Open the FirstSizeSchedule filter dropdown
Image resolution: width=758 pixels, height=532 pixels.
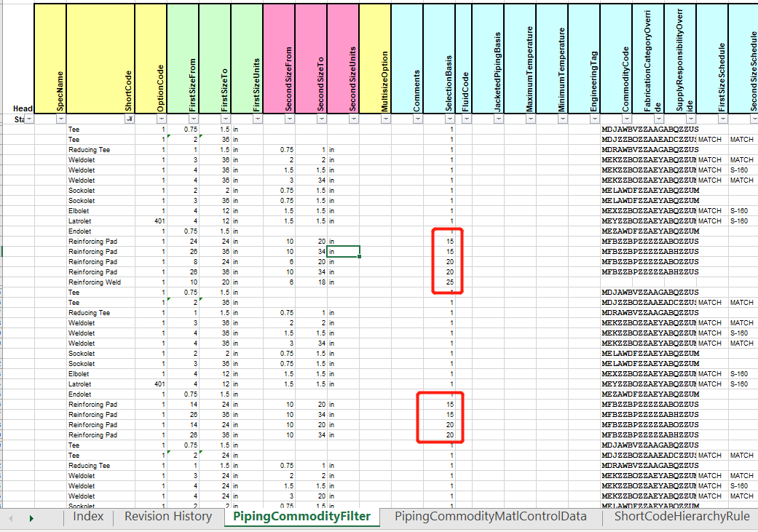pyautogui.click(x=723, y=119)
